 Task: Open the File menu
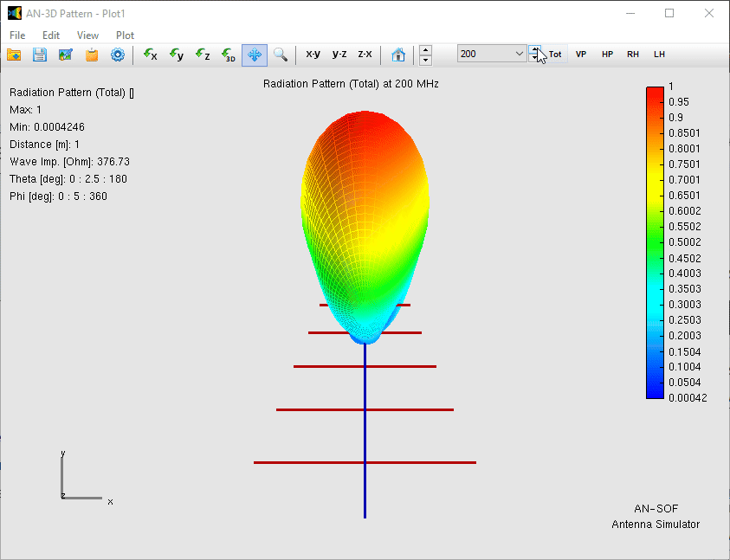[17, 35]
